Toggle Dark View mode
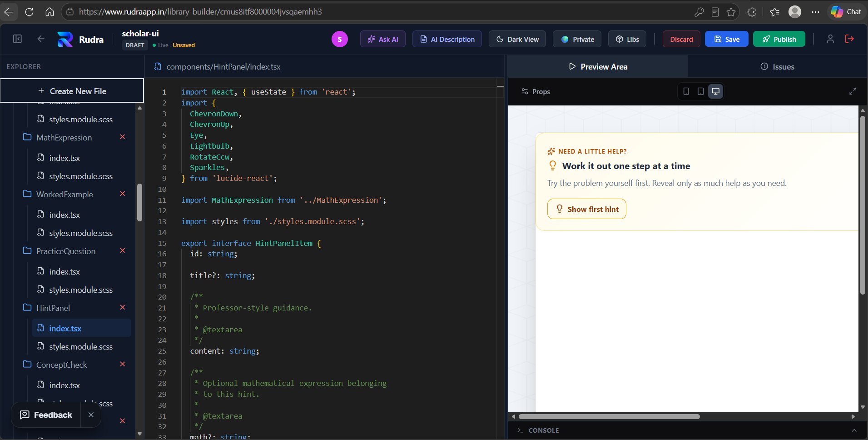This screenshot has height=440, width=868. point(517,39)
